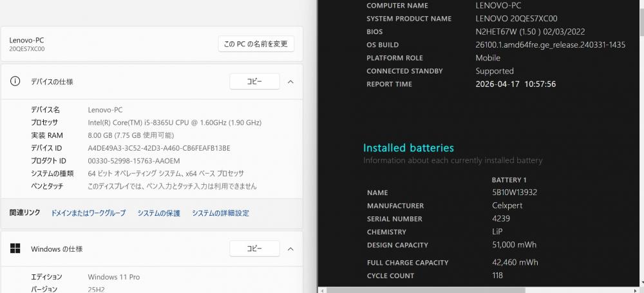Select the デバイス ID value text
Image resolution: width=644 pixels, height=293 pixels.
point(159,148)
